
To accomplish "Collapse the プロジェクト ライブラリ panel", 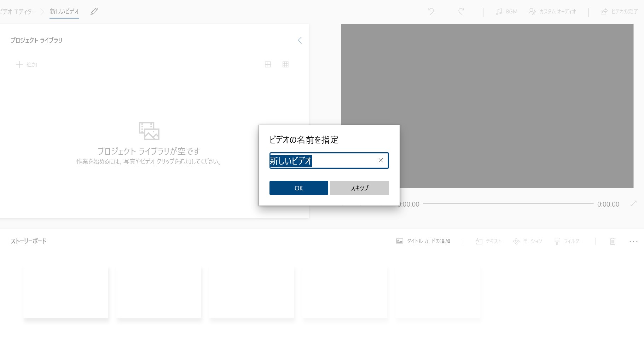I will tap(300, 40).
